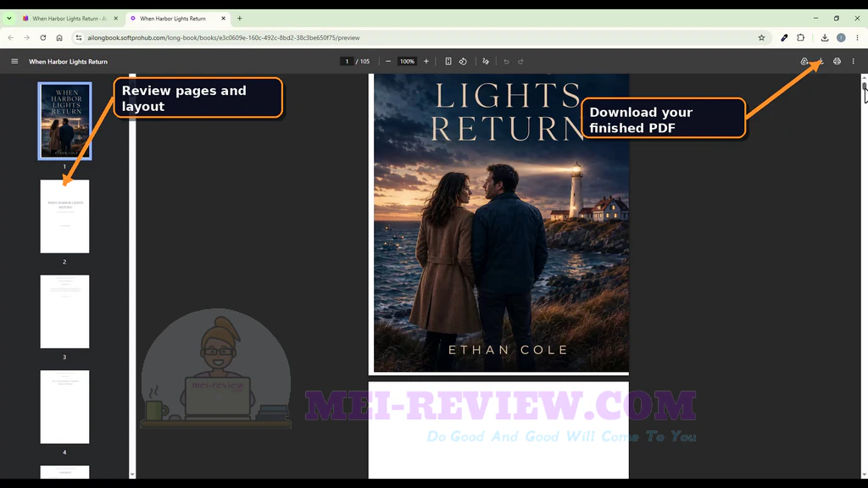Image resolution: width=868 pixels, height=488 pixels.
Task: Activate the draw annotation tool
Action: click(x=486, y=61)
